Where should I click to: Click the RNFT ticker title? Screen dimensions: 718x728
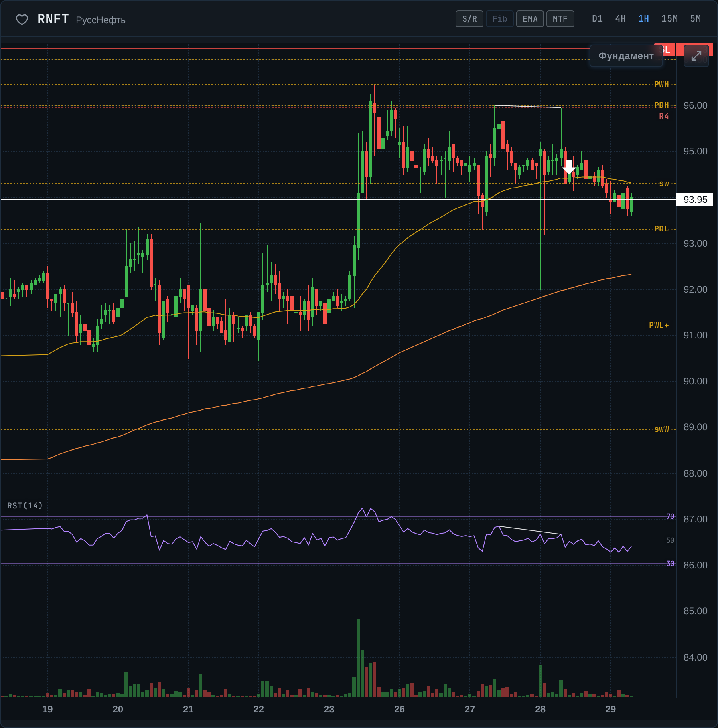pyautogui.click(x=53, y=19)
